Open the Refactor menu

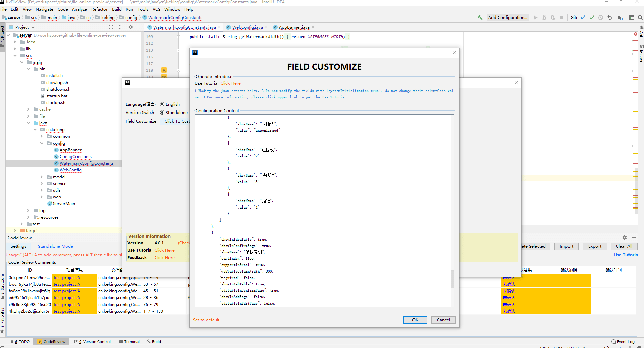pos(99,9)
